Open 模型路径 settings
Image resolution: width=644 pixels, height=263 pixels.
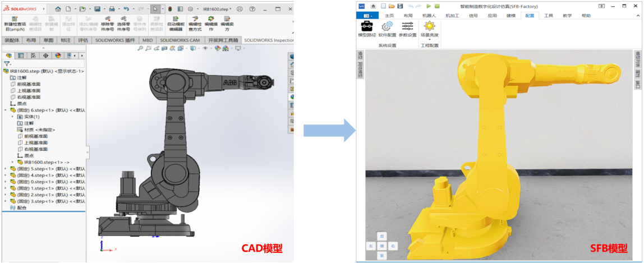coord(367,30)
